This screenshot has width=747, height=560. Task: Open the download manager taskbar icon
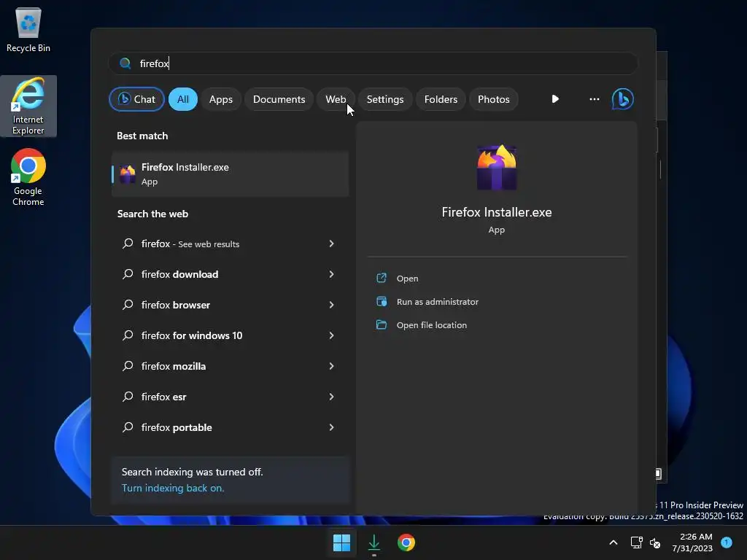[x=374, y=542]
